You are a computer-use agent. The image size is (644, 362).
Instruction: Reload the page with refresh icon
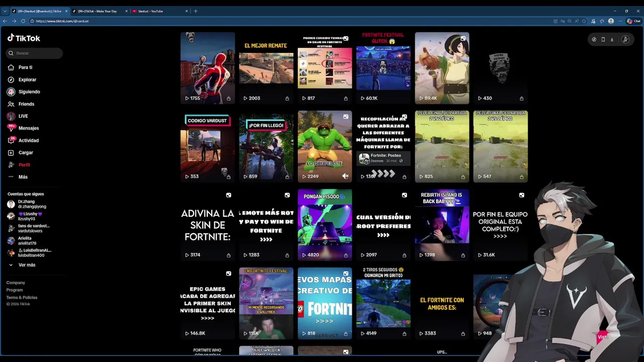pos(23,21)
